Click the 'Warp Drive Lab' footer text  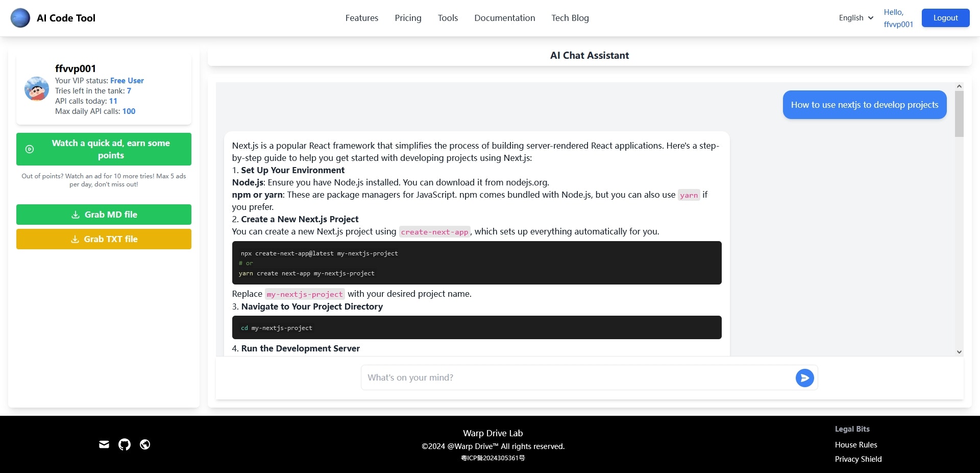pos(493,433)
